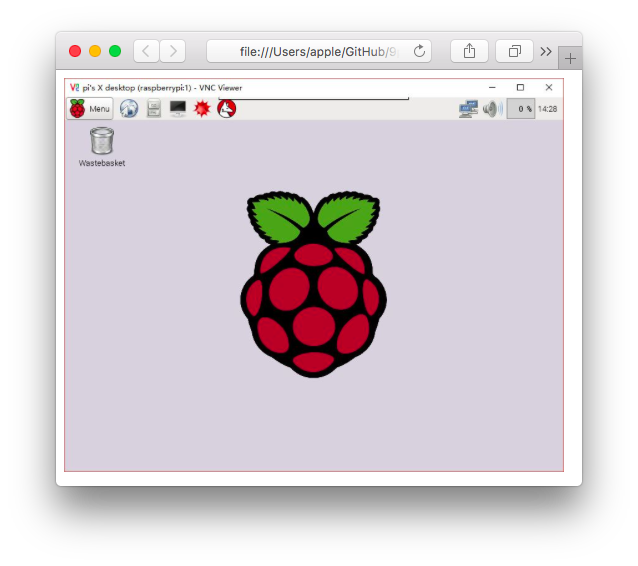Open the Raspberry Pi Menu button

pyautogui.click(x=90, y=109)
